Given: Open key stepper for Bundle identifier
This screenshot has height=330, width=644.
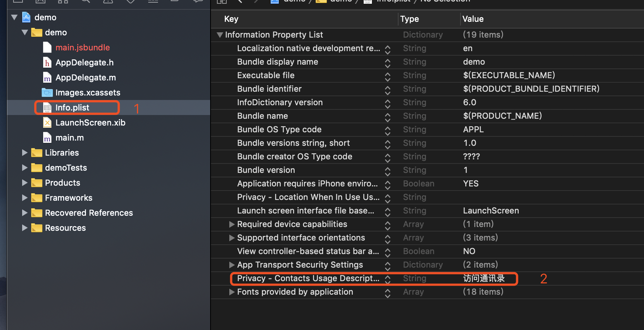Looking at the screenshot, I should pyautogui.click(x=388, y=89).
